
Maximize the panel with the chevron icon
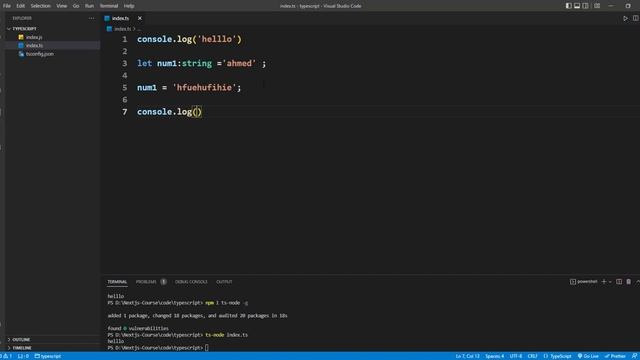637,282
